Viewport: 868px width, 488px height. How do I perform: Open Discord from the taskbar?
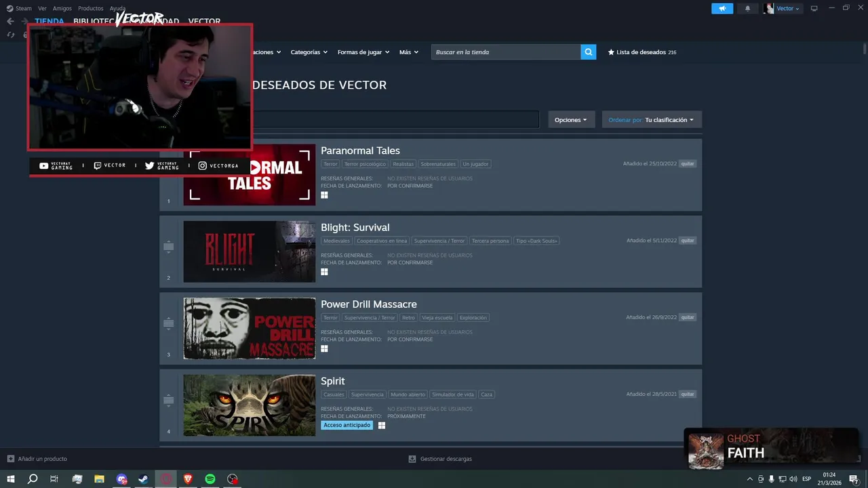(x=121, y=479)
